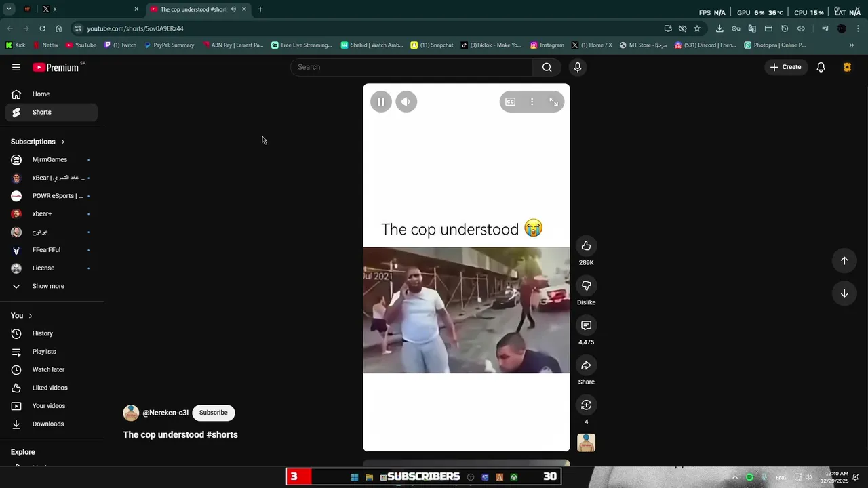Open the Remix button
The height and width of the screenshot is (488, 868).
pos(587,405)
